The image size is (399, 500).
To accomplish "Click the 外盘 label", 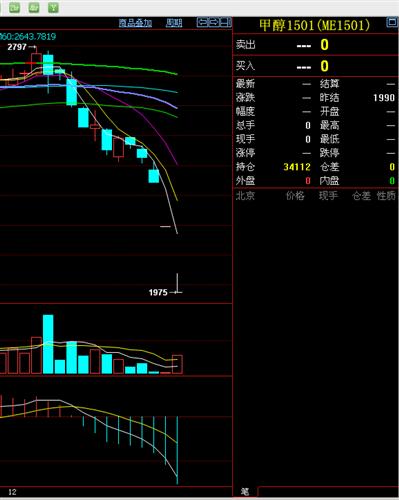I will tap(245, 181).
